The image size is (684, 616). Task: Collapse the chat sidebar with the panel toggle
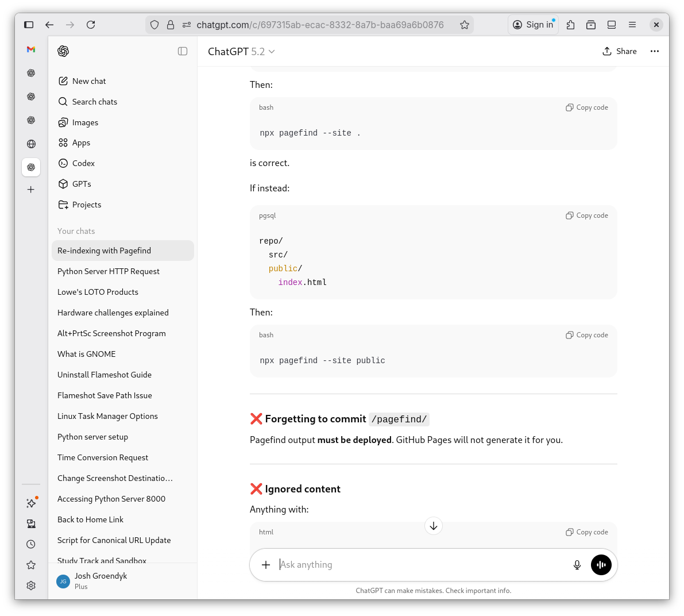click(x=182, y=51)
